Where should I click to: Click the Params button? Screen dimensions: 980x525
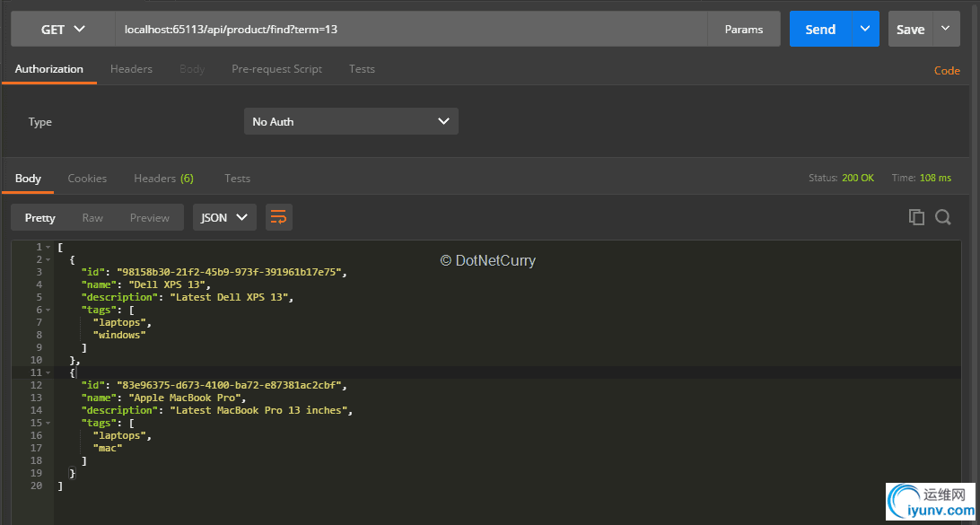click(744, 29)
